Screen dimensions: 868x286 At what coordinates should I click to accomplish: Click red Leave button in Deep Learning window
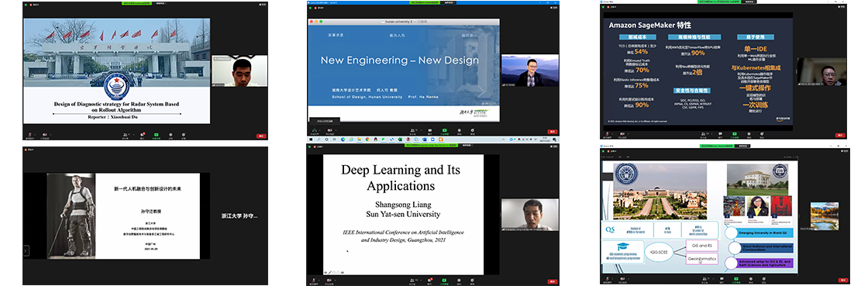tap(553, 281)
